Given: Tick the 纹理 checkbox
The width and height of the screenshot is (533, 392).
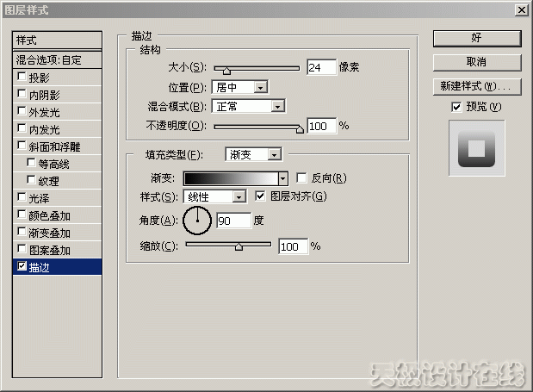Looking at the screenshot, I should (x=31, y=179).
